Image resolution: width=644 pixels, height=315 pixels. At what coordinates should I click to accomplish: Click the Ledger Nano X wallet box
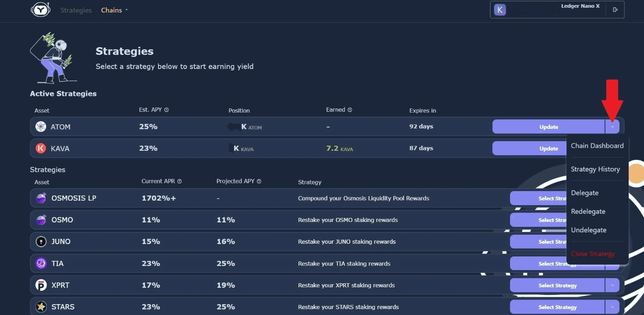pyautogui.click(x=557, y=10)
